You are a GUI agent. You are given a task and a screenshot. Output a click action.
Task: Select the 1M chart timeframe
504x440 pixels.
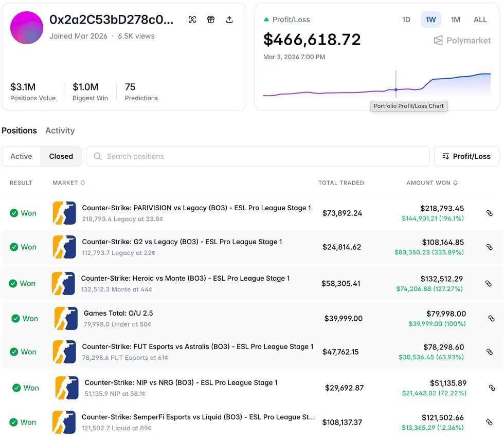456,20
